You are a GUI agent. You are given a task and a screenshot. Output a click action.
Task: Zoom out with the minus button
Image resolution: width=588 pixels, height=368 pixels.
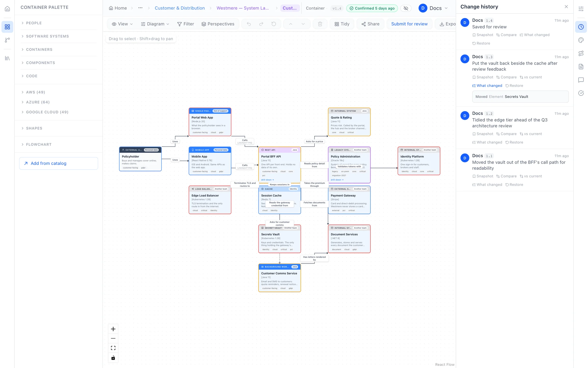113,339
